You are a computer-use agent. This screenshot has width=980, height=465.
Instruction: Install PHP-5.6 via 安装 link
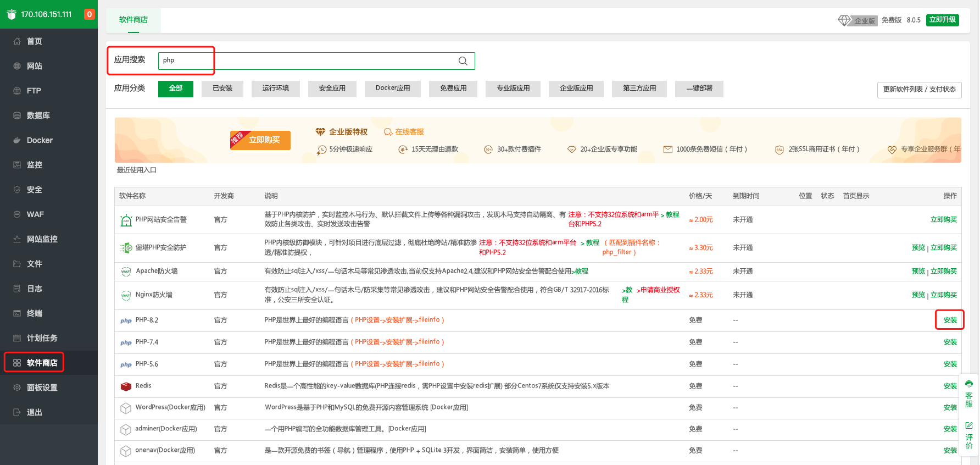pos(950,364)
